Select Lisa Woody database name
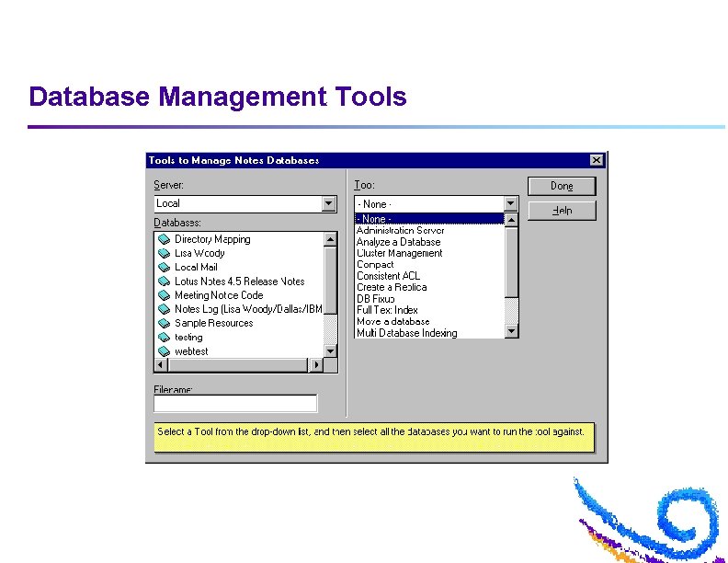 pyautogui.click(x=199, y=253)
